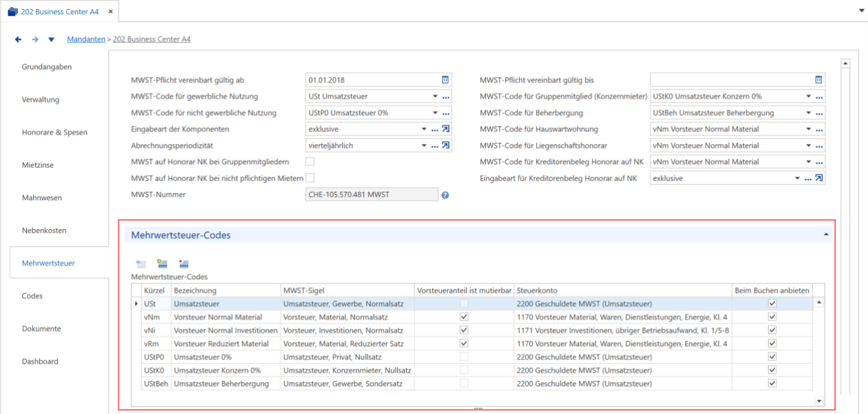Screen dimensions: 868x414
Task: Open lookup ellipsis for MWST-Code gewerbliche Nutzung
Action: tap(445, 96)
